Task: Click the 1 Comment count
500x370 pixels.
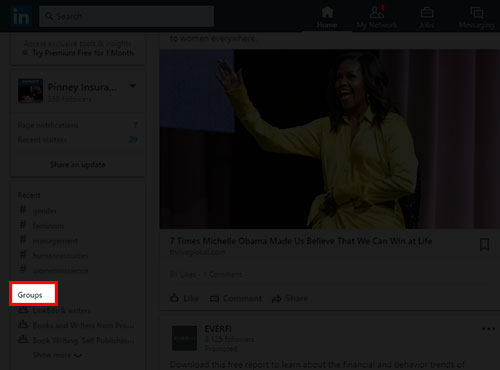Action: (x=223, y=275)
